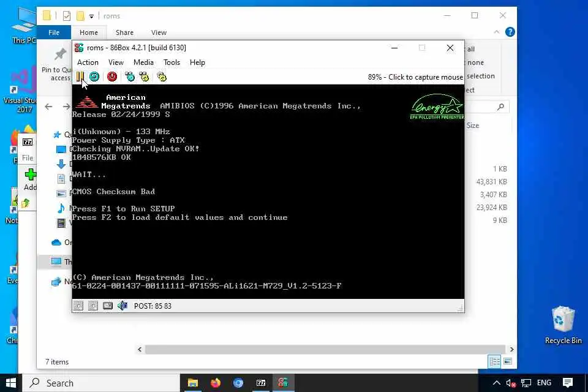Viewport: 588px width, 392px height.
Task: Select Quick access star in navigation pane
Action: [x=57, y=134]
